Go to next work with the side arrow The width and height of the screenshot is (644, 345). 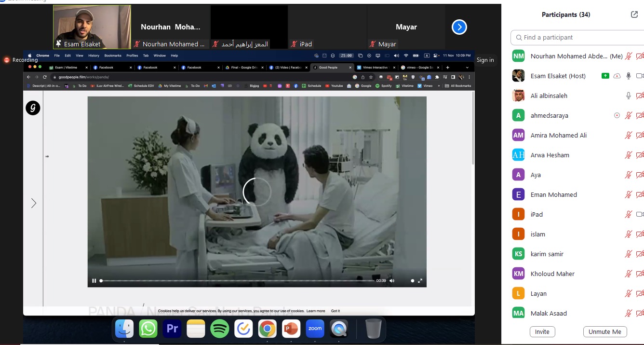pyautogui.click(x=34, y=203)
